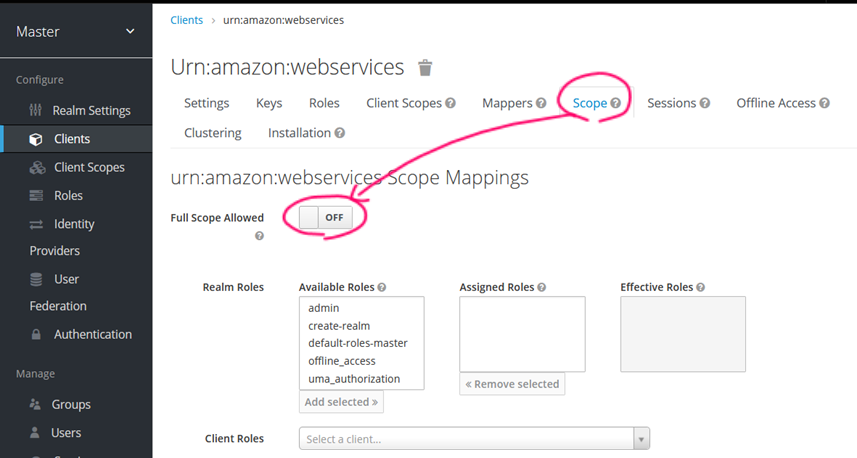Switch to the Mappers tab
Image resolution: width=857 pixels, height=458 pixels.
click(x=507, y=103)
